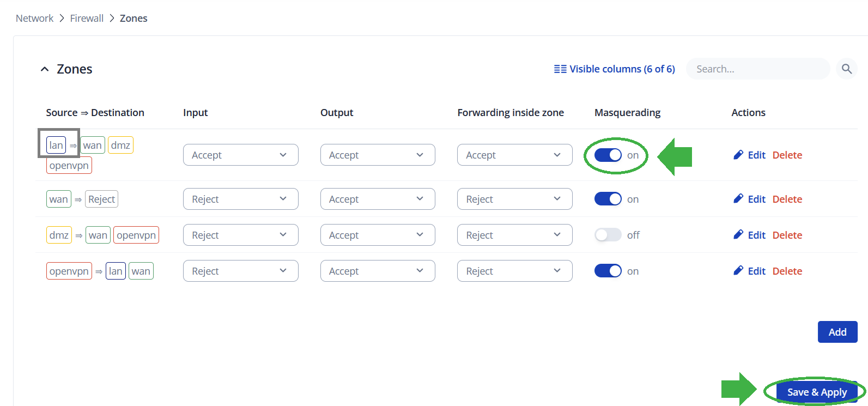868x406 pixels.
Task: Enable masquerading for the dmz zone
Action: 608,235
